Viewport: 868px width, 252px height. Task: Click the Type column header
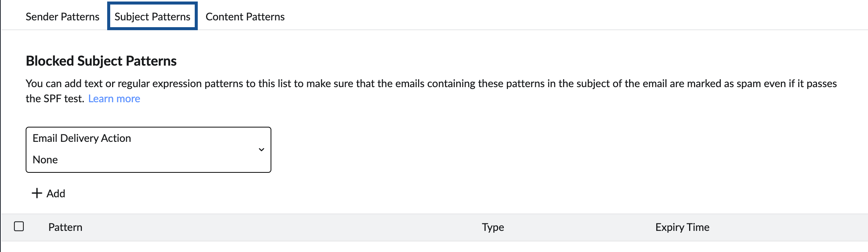[x=493, y=227]
